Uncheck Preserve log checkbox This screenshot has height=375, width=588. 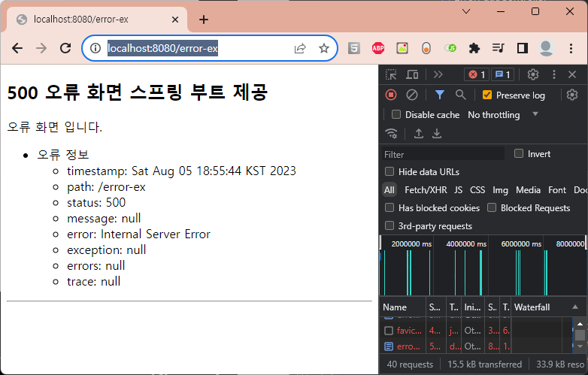click(486, 95)
